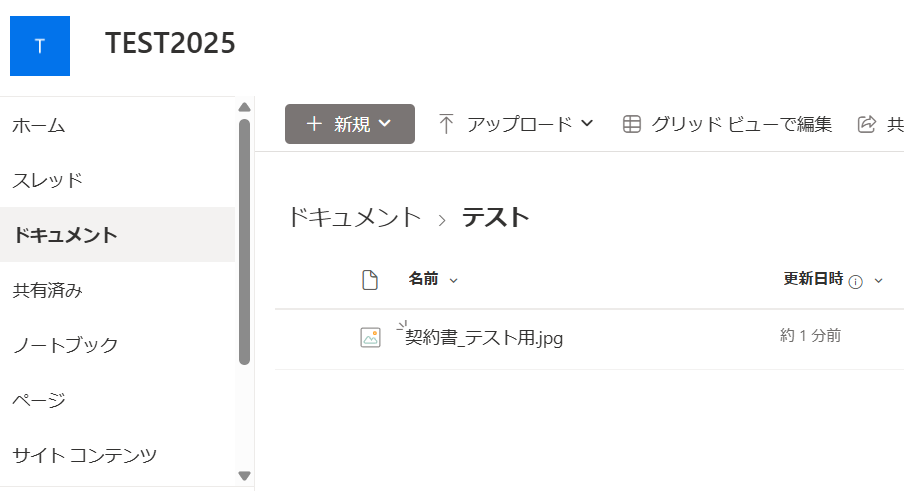The width and height of the screenshot is (904, 491).
Task: Click the grid view edit icon
Action: click(x=631, y=124)
